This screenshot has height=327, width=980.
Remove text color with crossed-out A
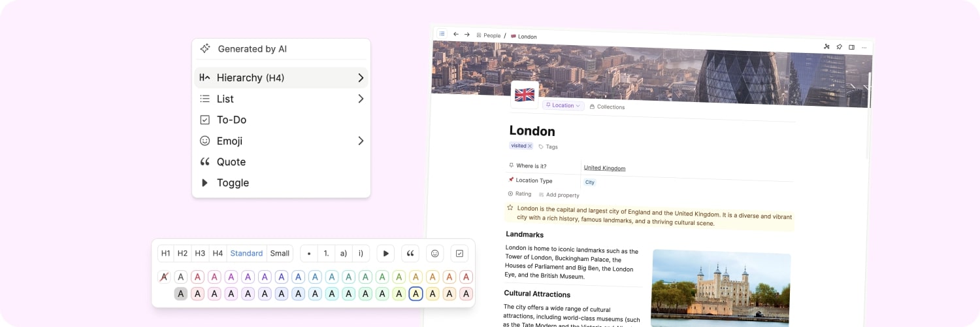tap(165, 277)
